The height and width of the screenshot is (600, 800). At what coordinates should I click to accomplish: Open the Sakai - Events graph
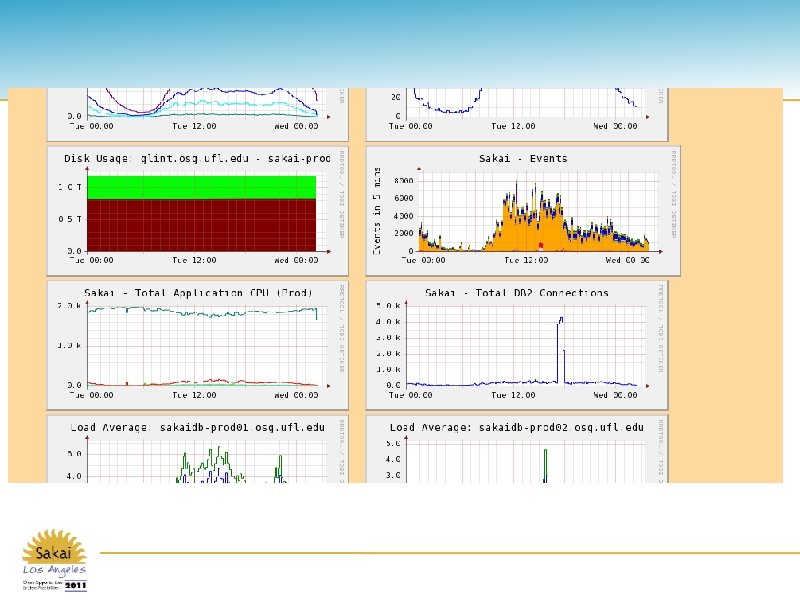pyautogui.click(x=523, y=211)
